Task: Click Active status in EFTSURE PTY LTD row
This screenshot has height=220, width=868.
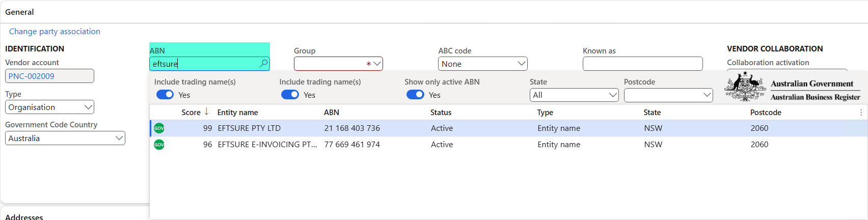Action: pyautogui.click(x=442, y=128)
